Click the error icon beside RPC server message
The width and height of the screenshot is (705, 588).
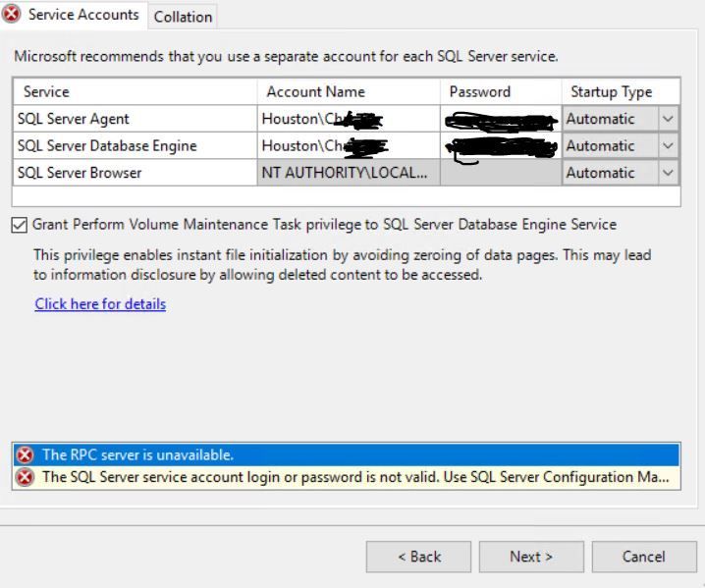[25, 454]
